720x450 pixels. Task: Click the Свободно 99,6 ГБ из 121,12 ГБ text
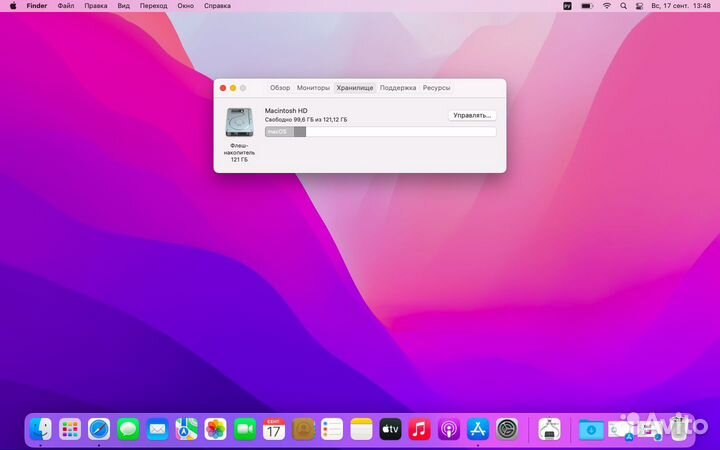[306, 119]
